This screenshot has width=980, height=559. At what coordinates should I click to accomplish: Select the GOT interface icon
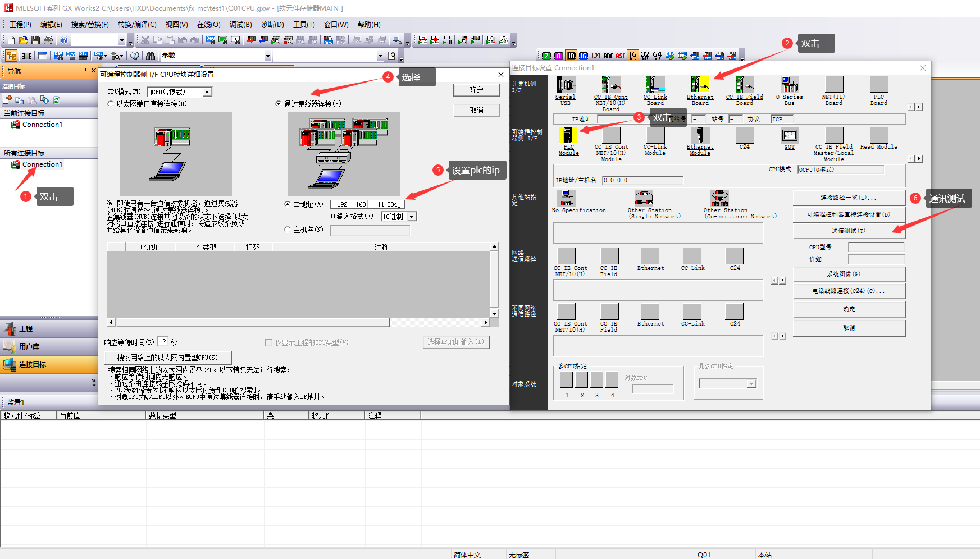[789, 136]
